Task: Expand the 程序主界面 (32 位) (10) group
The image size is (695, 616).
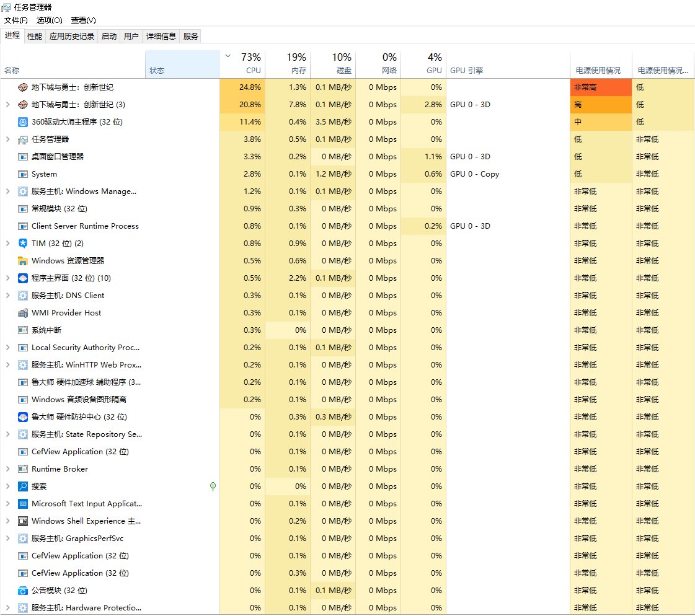Action: click(x=7, y=278)
